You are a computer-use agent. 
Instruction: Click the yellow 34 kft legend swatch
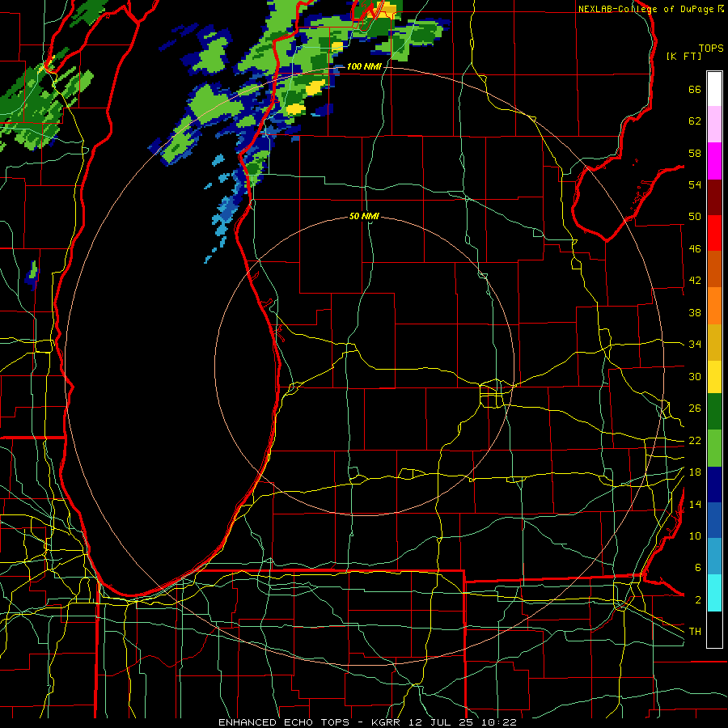click(x=714, y=376)
